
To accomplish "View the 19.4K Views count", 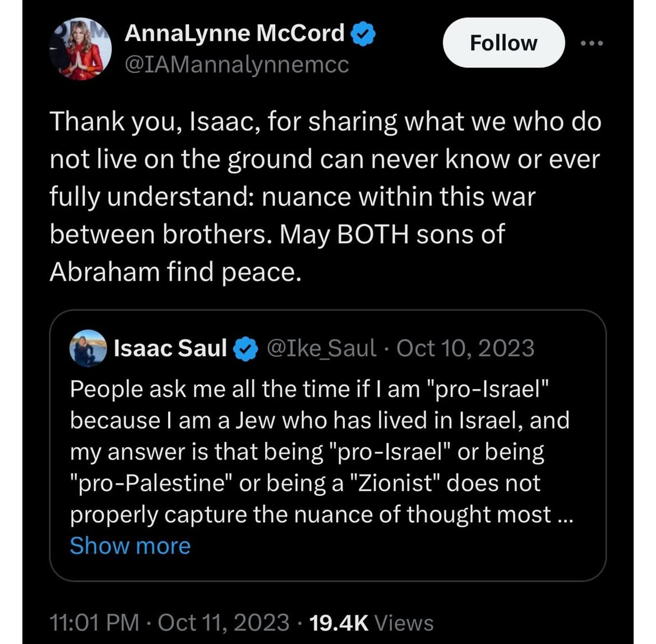I will (371, 623).
